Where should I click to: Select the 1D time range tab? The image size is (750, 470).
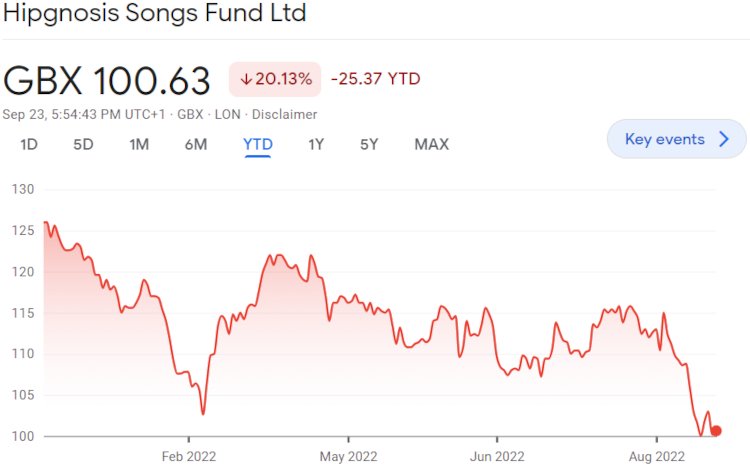[x=29, y=144]
